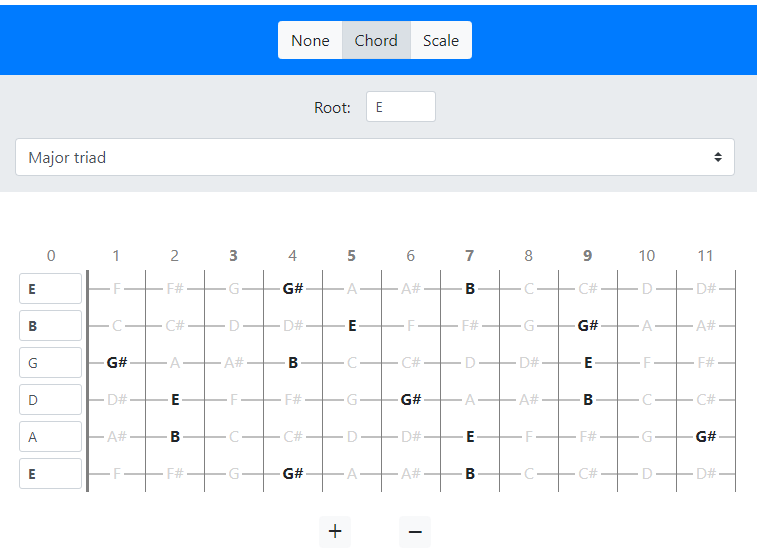Edit the D string tuning box
Viewport: 757px width, 560px height.
50,400
